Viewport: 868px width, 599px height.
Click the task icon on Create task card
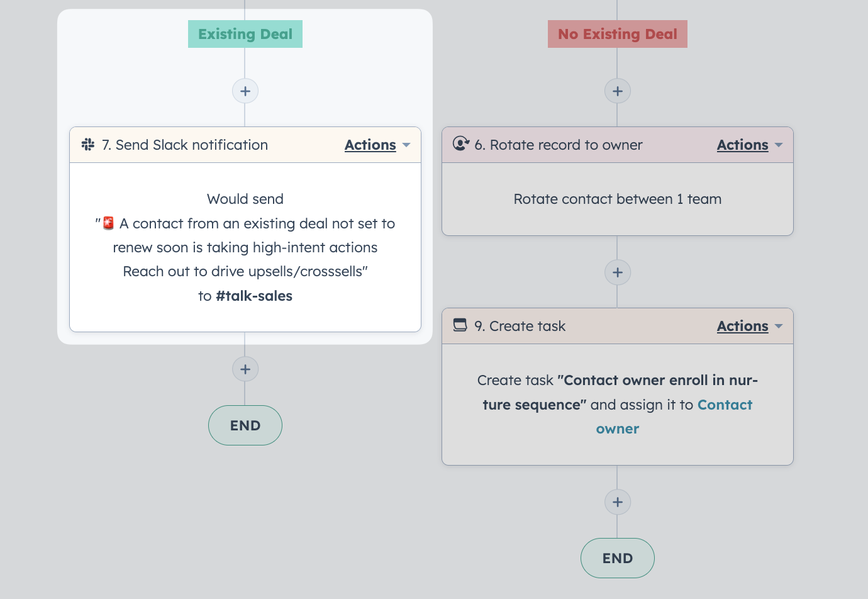point(460,325)
